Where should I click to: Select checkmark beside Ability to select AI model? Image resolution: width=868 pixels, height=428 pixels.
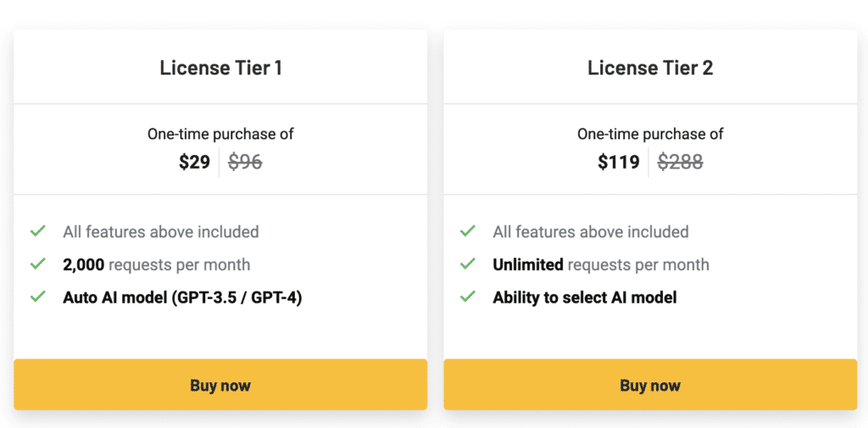coord(468,297)
